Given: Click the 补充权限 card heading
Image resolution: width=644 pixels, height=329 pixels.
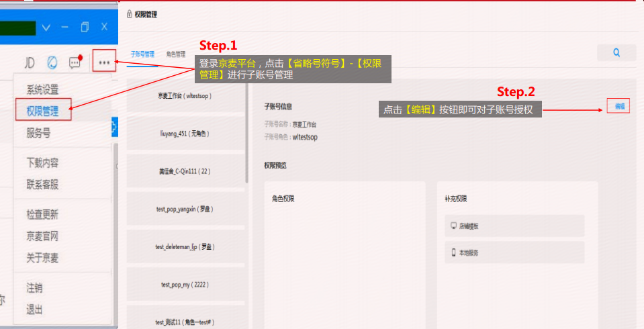Looking at the screenshot, I should [455, 199].
